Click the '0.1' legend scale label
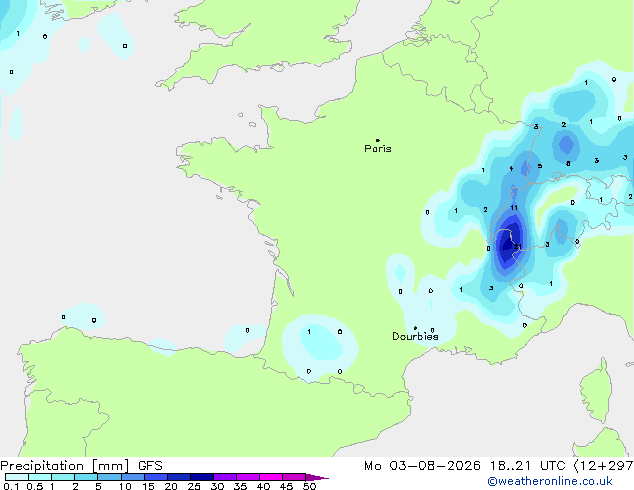The height and width of the screenshot is (490, 634). 11,486
